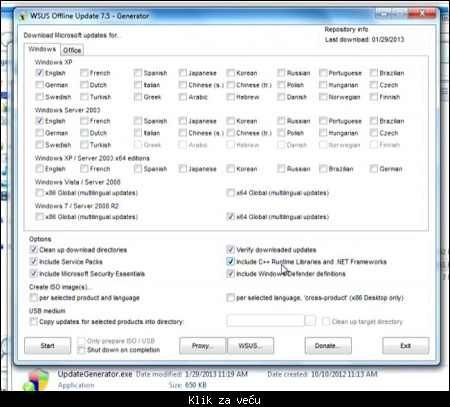The height and width of the screenshot is (407, 450).
Task: Click the WSUS Offline Update title bar icon
Action: [x=23, y=16]
